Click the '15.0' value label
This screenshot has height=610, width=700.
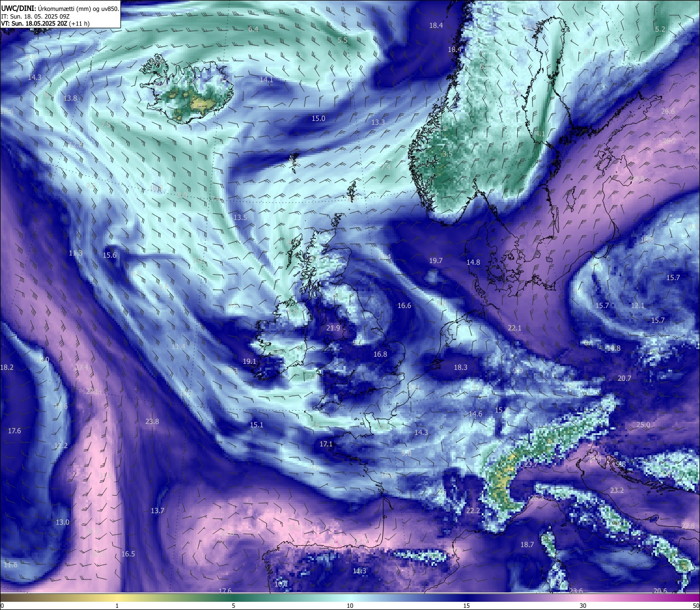(318, 119)
